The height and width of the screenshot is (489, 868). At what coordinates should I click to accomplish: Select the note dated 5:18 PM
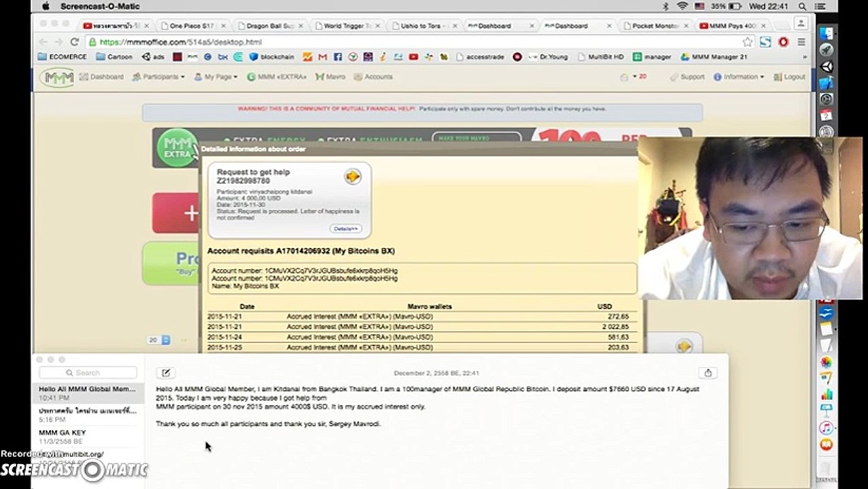88,415
